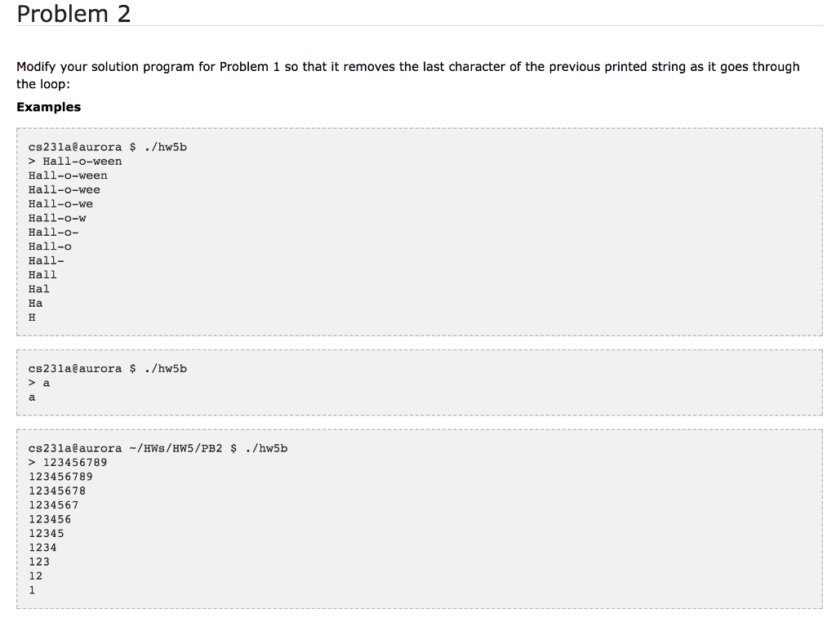Click the output line 'Hall-o-wee'
This screenshot has width=836, height=644.
64,190
